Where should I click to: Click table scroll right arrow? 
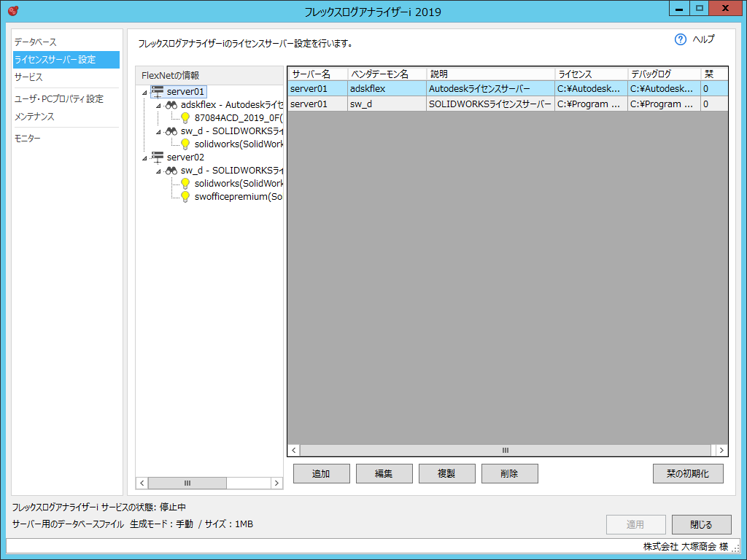(x=721, y=451)
